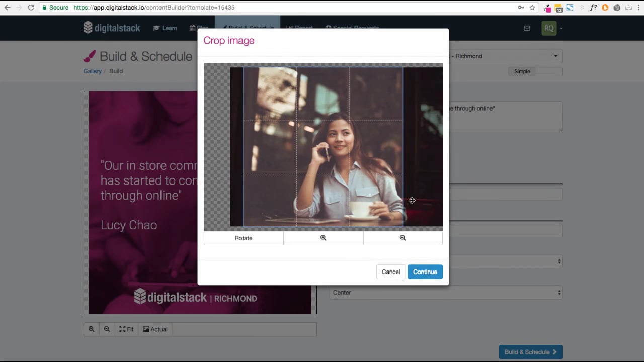Open the Center alignment dropdown
The image size is (644, 362).
pos(446,293)
